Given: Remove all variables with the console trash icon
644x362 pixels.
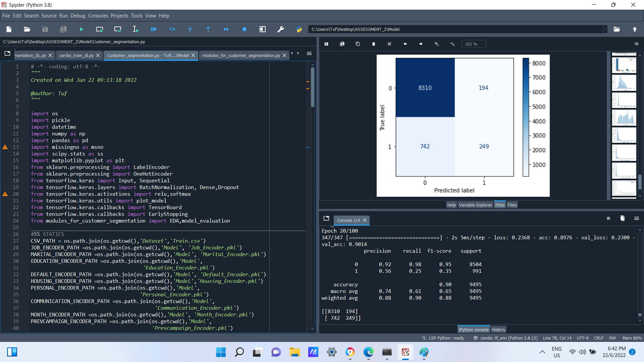Looking at the screenshot, I should coord(623,219).
